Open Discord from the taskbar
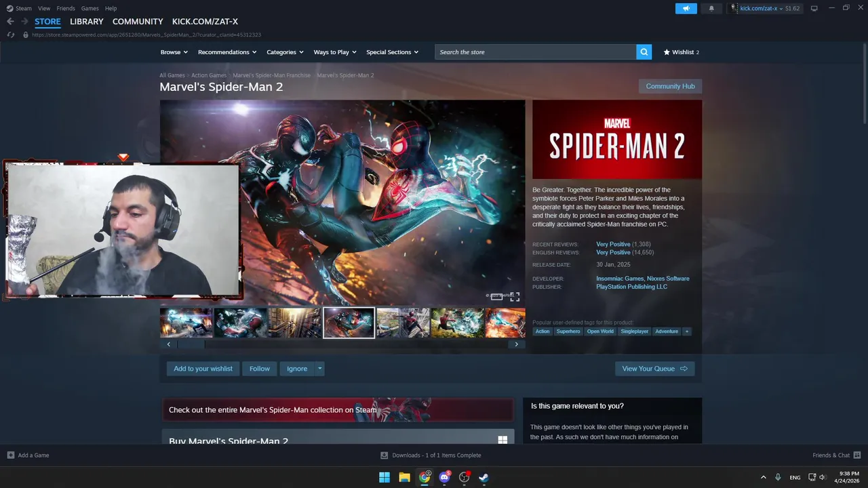This screenshot has height=488, width=868. coord(445,477)
